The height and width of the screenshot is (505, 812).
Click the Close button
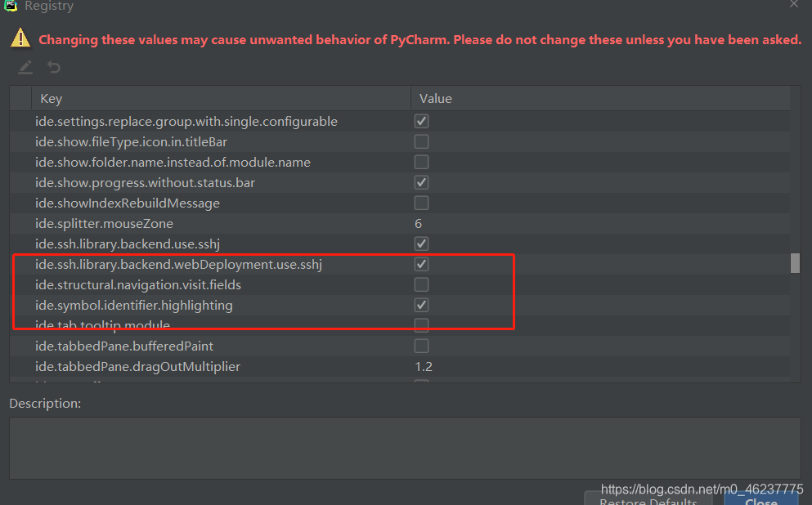[760, 500]
